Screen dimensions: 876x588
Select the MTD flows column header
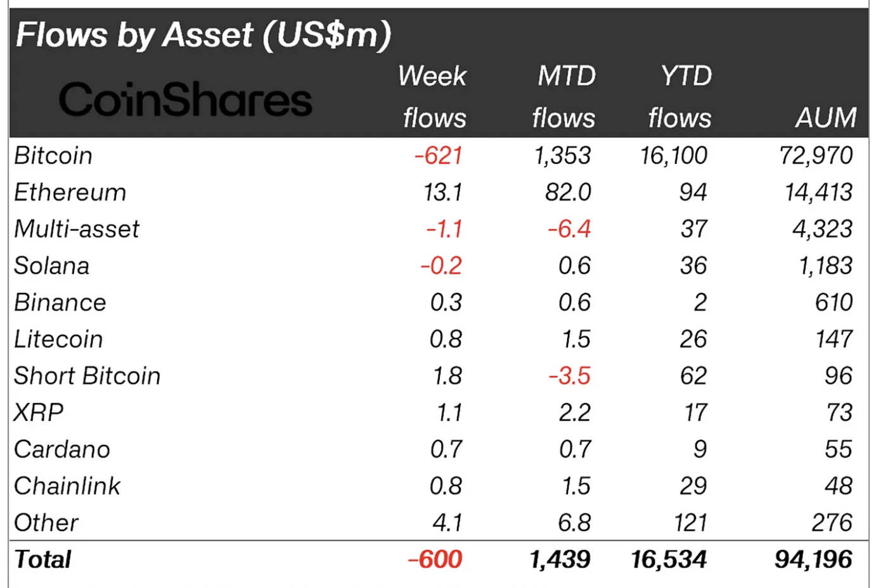pos(564,97)
